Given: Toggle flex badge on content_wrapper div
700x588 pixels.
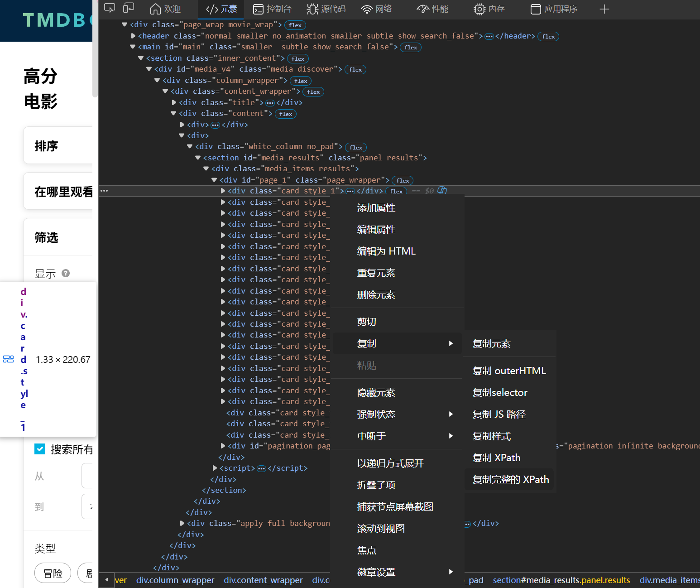Looking at the screenshot, I should (x=313, y=92).
